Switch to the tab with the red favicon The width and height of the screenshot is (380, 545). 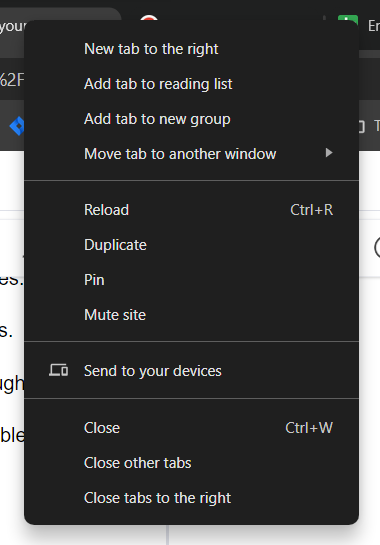[149, 17]
